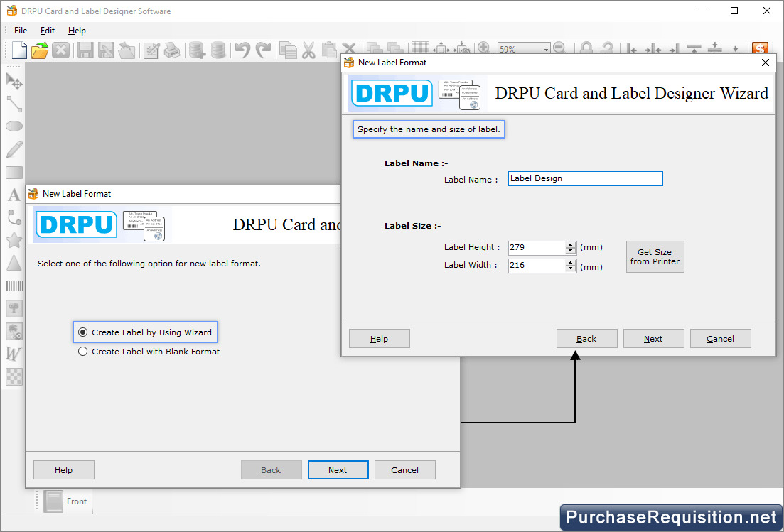The width and height of the screenshot is (784, 532).
Task: Click the Triangle shape tool
Action: pyautogui.click(x=14, y=263)
